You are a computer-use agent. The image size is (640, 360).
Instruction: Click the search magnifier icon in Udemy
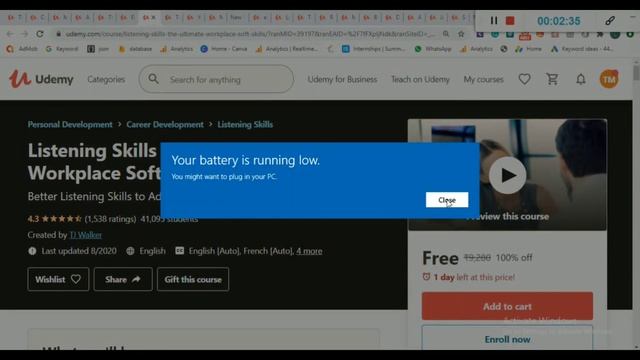click(x=153, y=79)
